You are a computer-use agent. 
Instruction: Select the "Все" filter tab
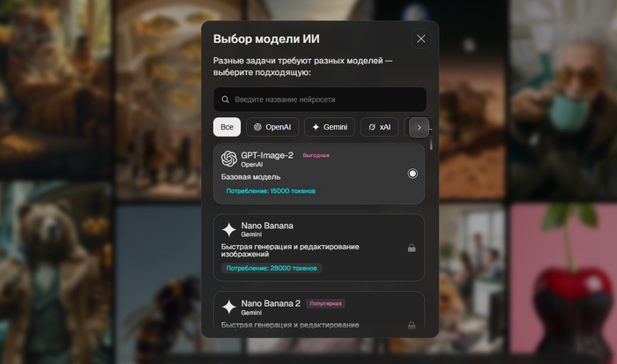coord(227,127)
